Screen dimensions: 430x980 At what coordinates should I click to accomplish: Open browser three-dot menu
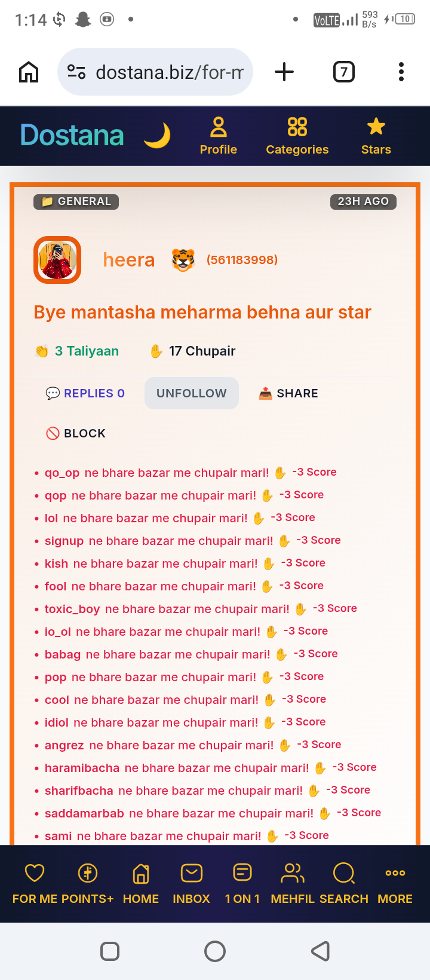coord(401,72)
